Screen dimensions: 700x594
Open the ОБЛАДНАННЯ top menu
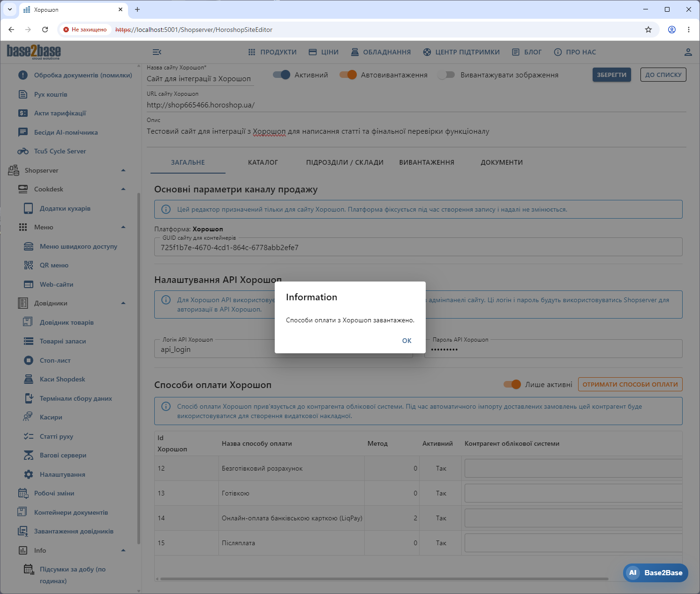point(381,52)
